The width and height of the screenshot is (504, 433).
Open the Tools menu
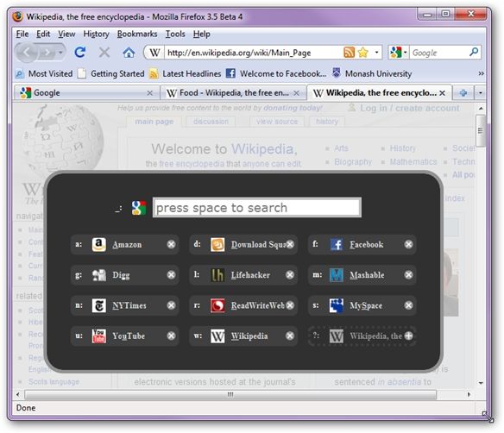175,34
